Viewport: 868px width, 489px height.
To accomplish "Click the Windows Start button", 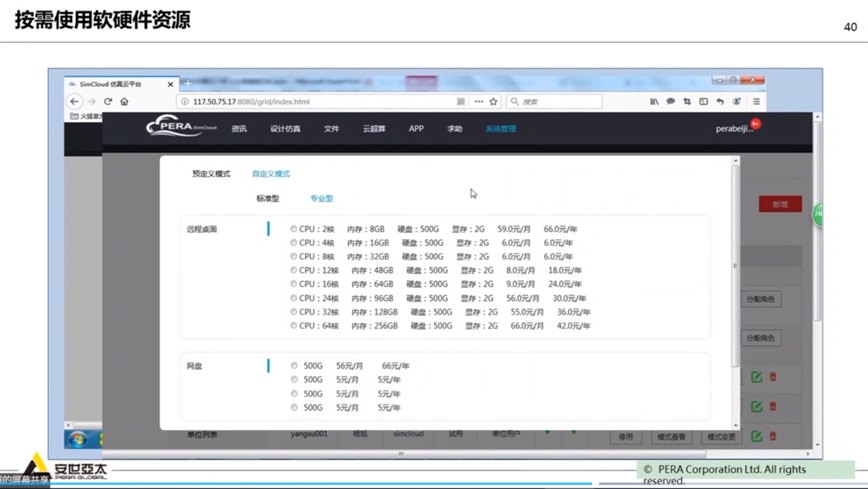I will [x=77, y=439].
